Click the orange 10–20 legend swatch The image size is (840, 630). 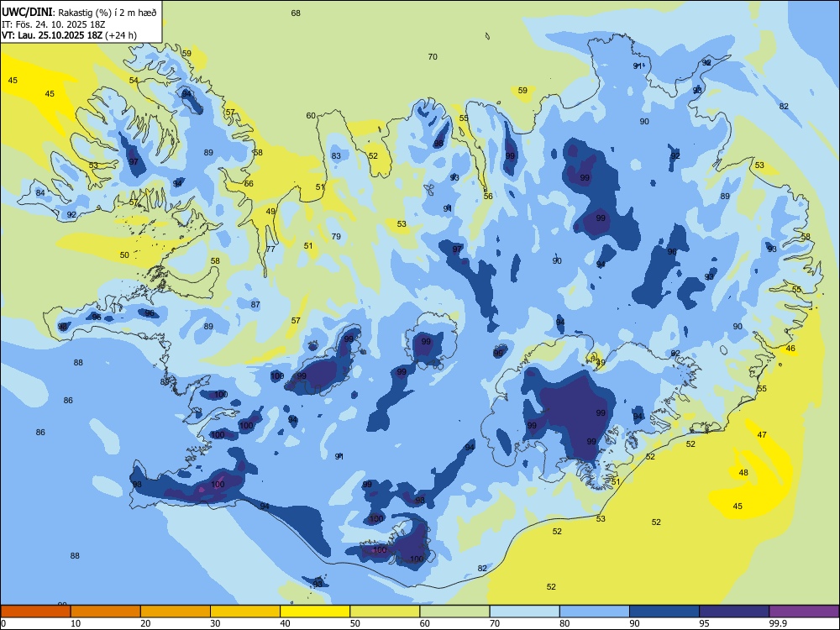pyautogui.click(x=106, y=612)
